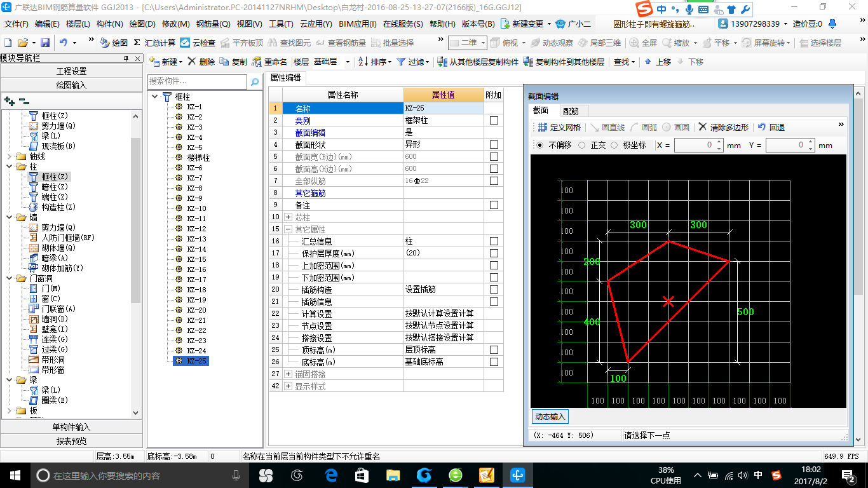Image resolution: width=868 pixels, height=488 pixels.
Task: Check the 附加 box for 类别 row
Action: pos(494,120)
